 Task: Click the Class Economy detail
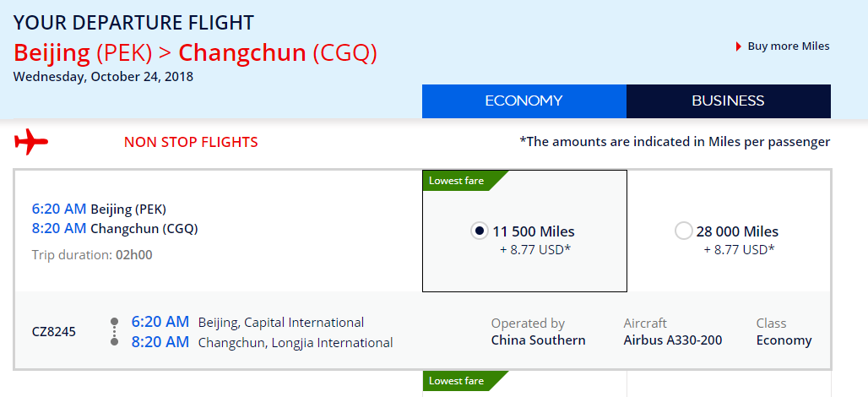click(784, 332)
